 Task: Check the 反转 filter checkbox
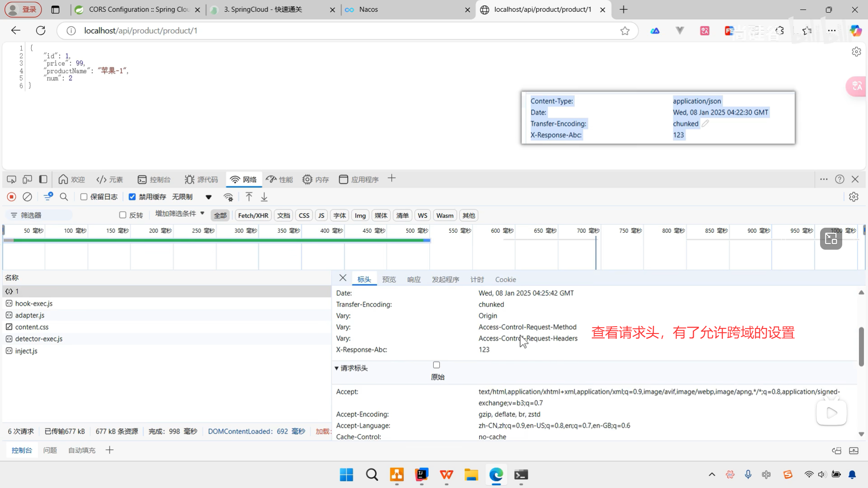point(123,215)
